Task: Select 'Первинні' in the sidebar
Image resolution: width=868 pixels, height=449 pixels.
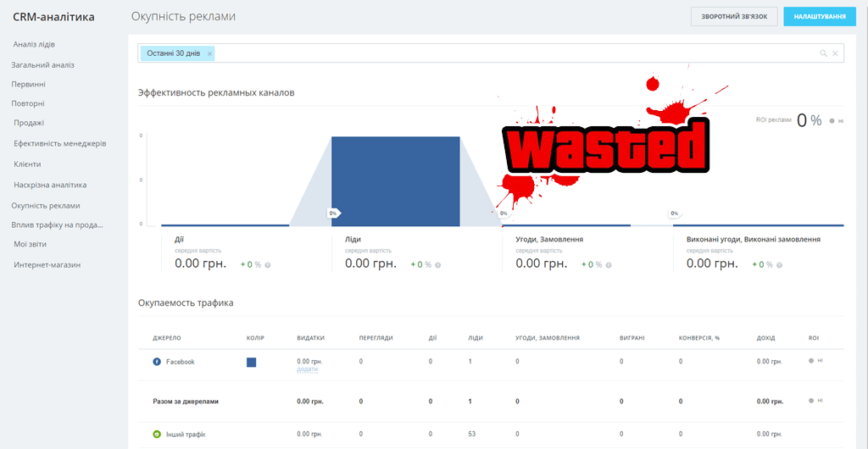Action: tap(28, 84)
